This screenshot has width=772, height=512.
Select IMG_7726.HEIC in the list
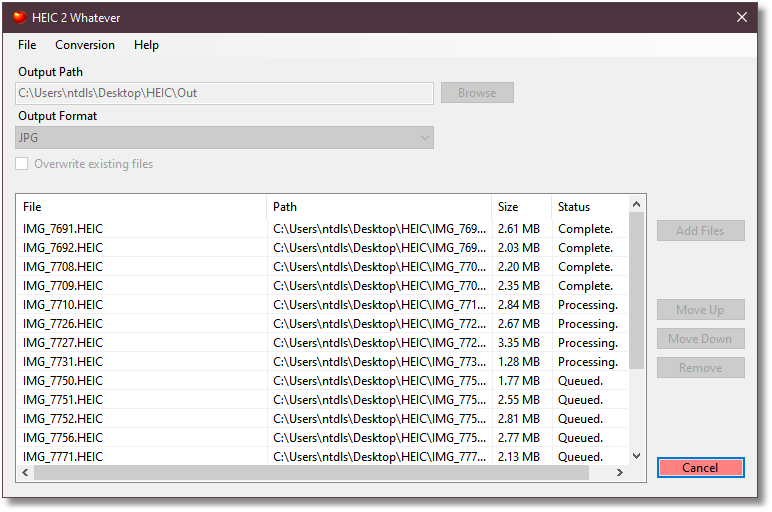coord(63,324)
